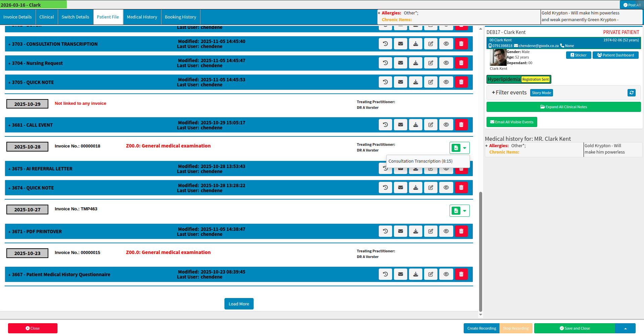Toggle visibility of 3674 Quick Note
Image resolution: width=644 pixels, height=336 pixels.
[446, 187]
